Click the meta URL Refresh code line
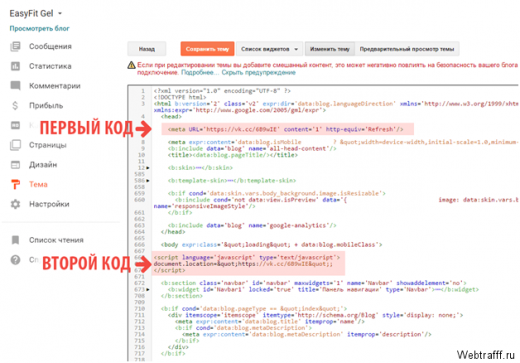This screenshot has width=520, height=363. 286,129
